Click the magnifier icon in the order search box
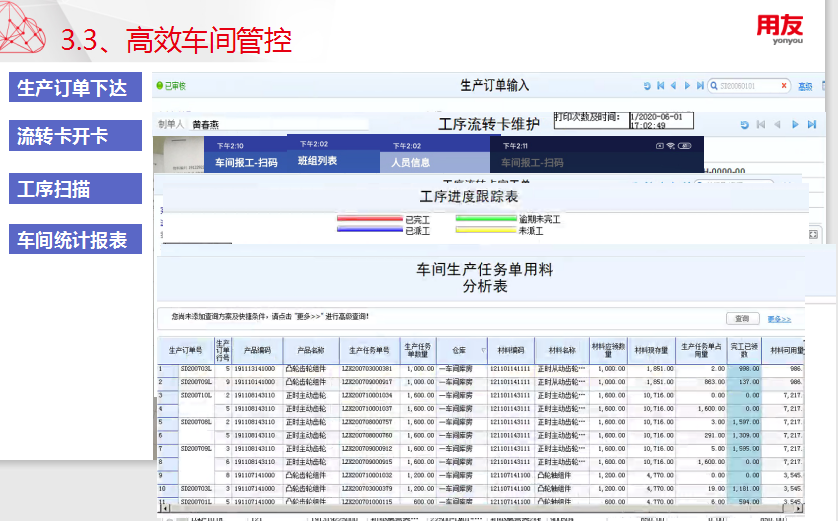 (x=713, y=86)
